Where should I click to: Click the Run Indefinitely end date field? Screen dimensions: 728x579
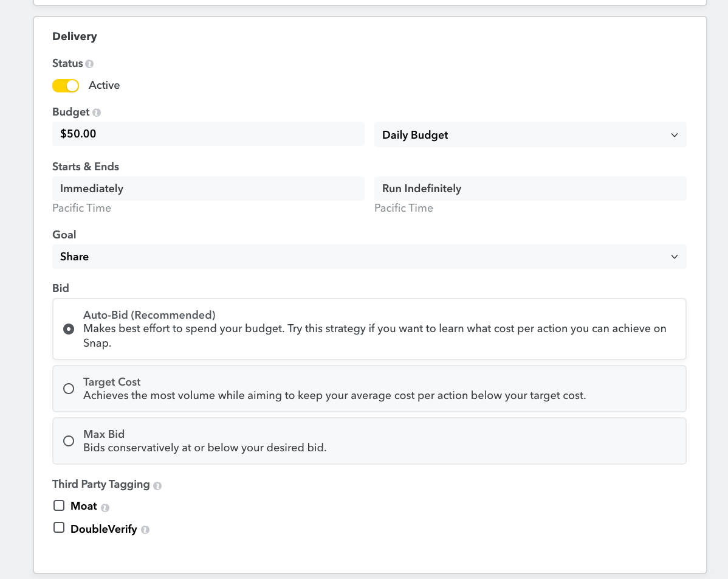click(x=530, y=189)
